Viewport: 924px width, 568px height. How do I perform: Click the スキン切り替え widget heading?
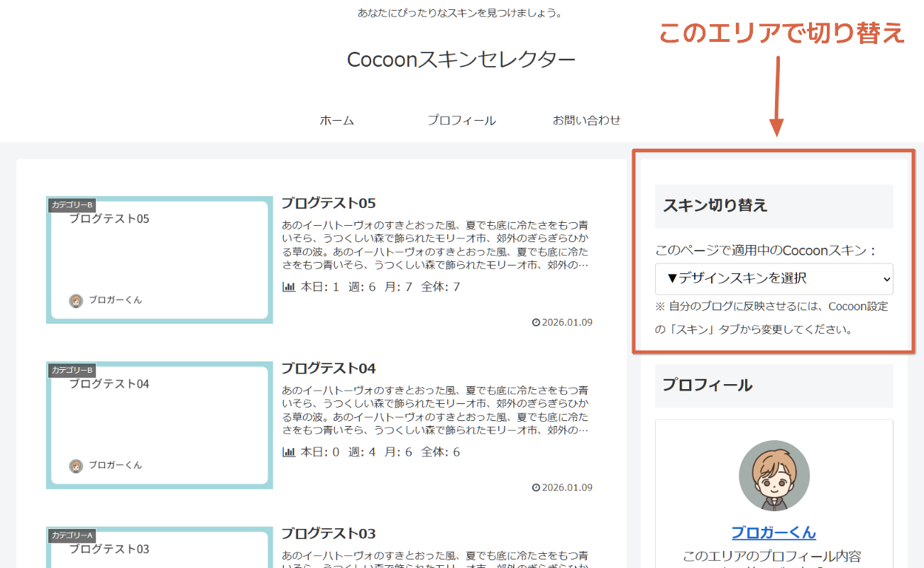coord(774,207)
